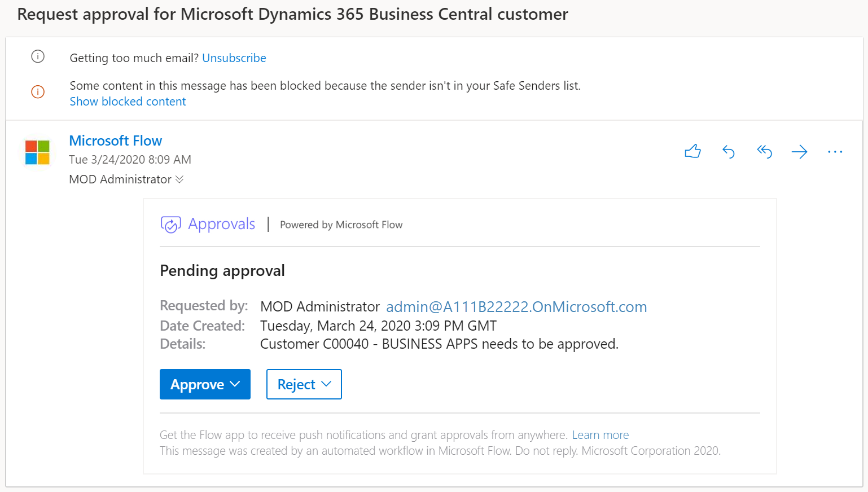
Task: Click the Safe Senders blocked content message
Action: pos(325,86)
